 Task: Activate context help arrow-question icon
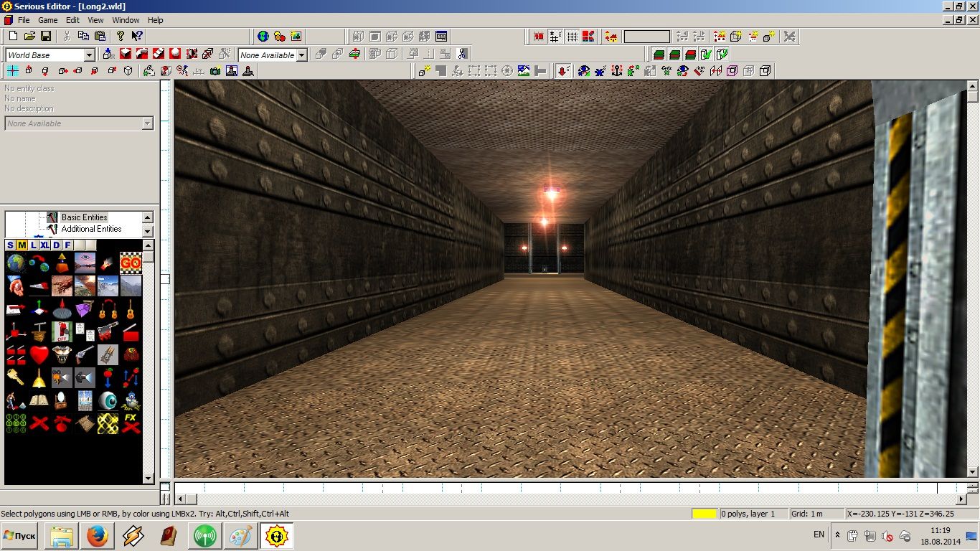point(136,36)
